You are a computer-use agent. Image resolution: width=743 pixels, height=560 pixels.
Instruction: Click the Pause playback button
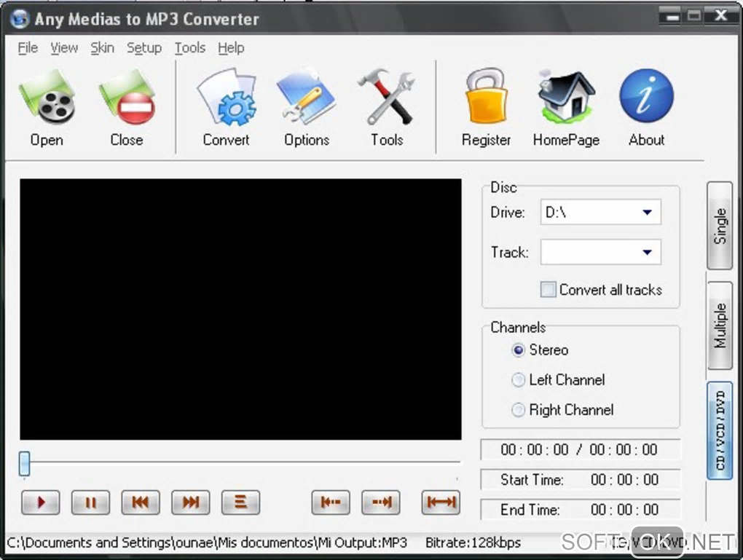pyautogui.click(x=90, y=502)
